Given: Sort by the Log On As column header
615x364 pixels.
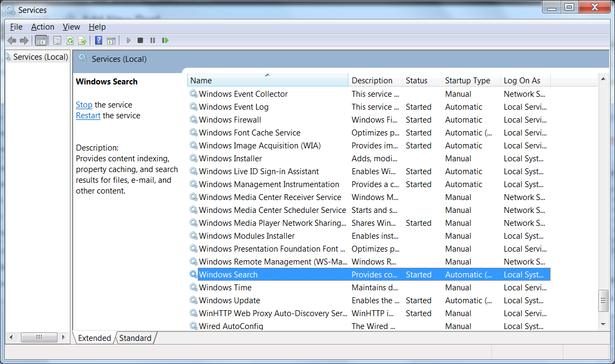Looking at the screenshot, I should point(526,81).
